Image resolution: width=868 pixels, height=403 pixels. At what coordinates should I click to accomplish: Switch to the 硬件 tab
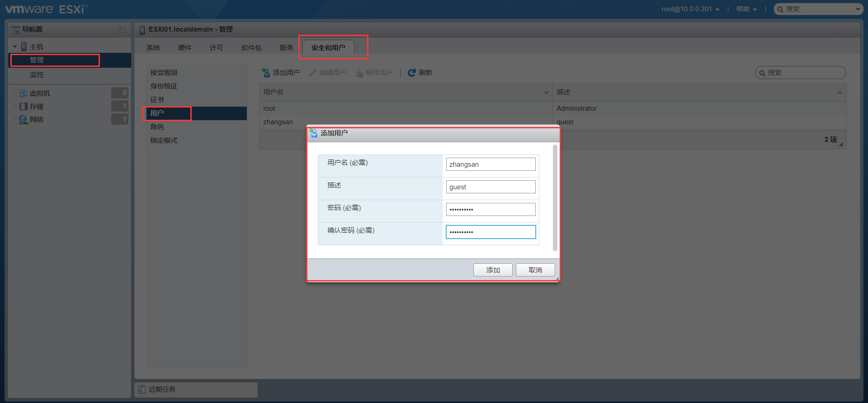click(x=185, y=47)
